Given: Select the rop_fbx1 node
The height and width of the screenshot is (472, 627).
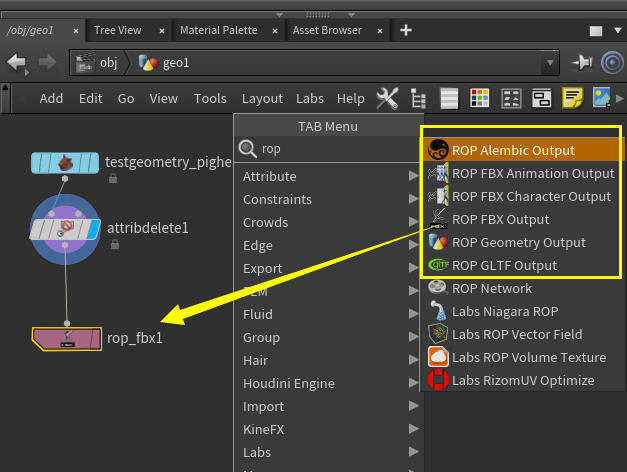Looking at the screenshot, I should click(x=67, y=339).
